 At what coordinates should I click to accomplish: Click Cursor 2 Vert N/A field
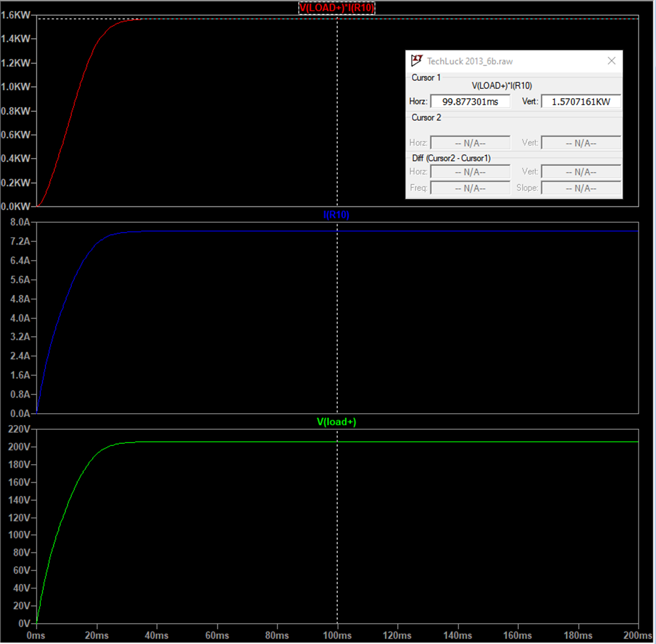[x=581, y=143]
